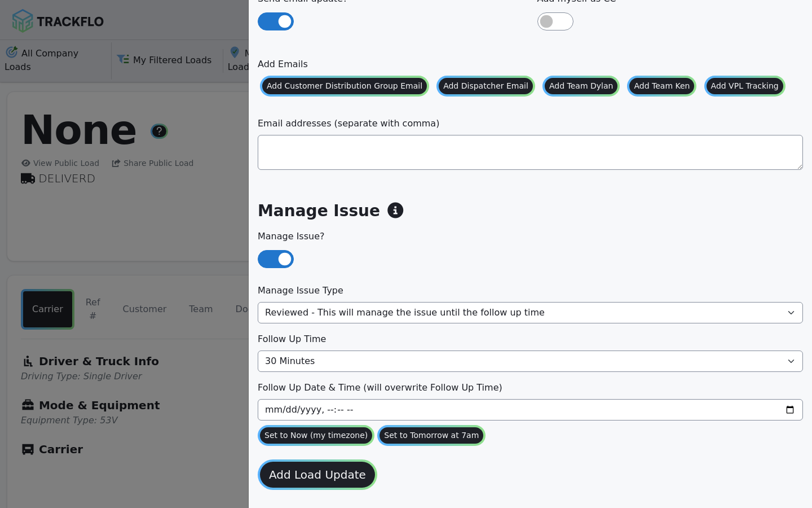Turn off the Manage Issue toggle

coord(276,259)
